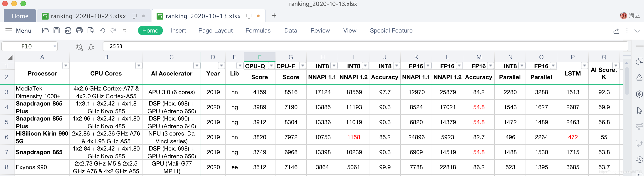The width and height of the screenshot is (644, 176).
Task: Select the Home ribbon tab
Action: [x=150, y=30]
